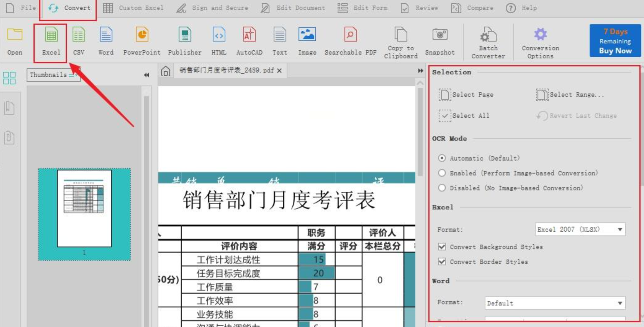This screenshot has width=644, height=327.
Task: Open the File menu
Action: click(21, 8)
